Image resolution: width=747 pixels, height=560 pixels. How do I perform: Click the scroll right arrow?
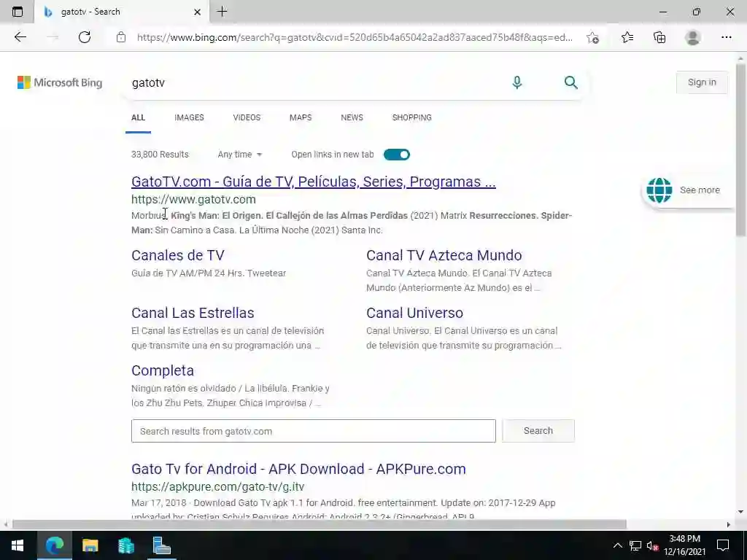pyautogui.click(x=729, y=524)
